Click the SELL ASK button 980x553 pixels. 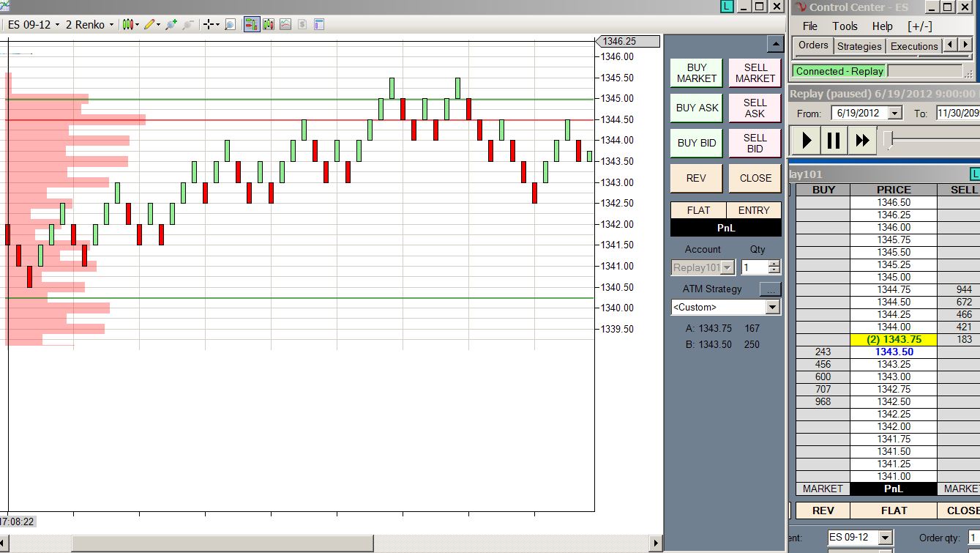coord(755,108)
